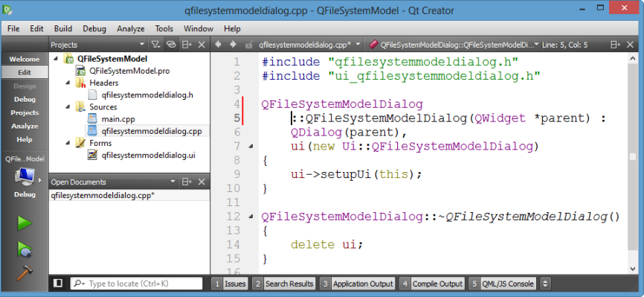
Task: Click the Sources folder icon
Action: [80, 107]
